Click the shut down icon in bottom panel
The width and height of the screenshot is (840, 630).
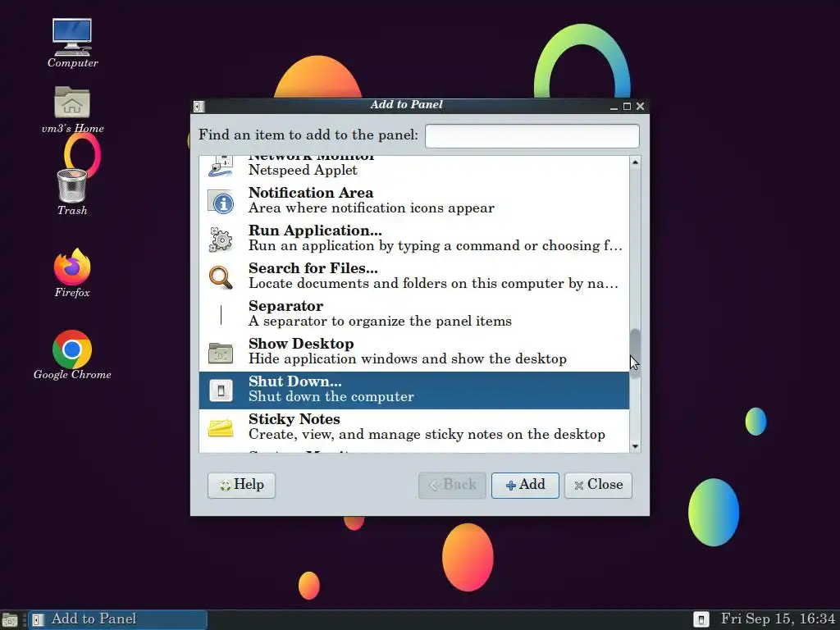701,620
